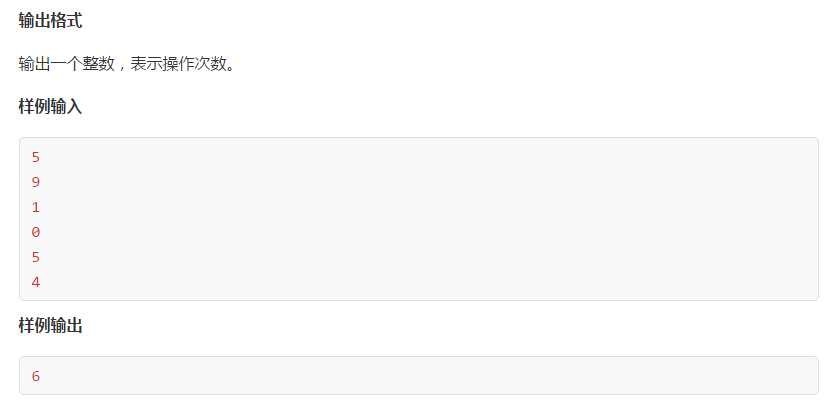
Task: Click the first-line 5 of sample input
Action: pos(36,157)
